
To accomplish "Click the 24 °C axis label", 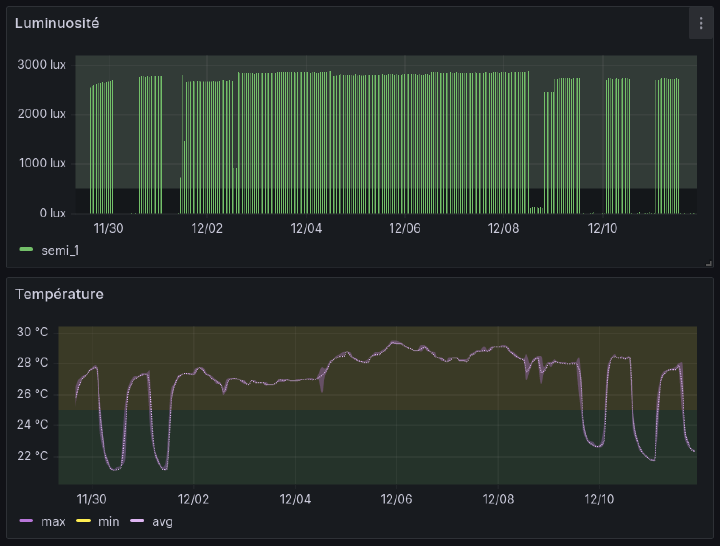I will tap(32, 425).
